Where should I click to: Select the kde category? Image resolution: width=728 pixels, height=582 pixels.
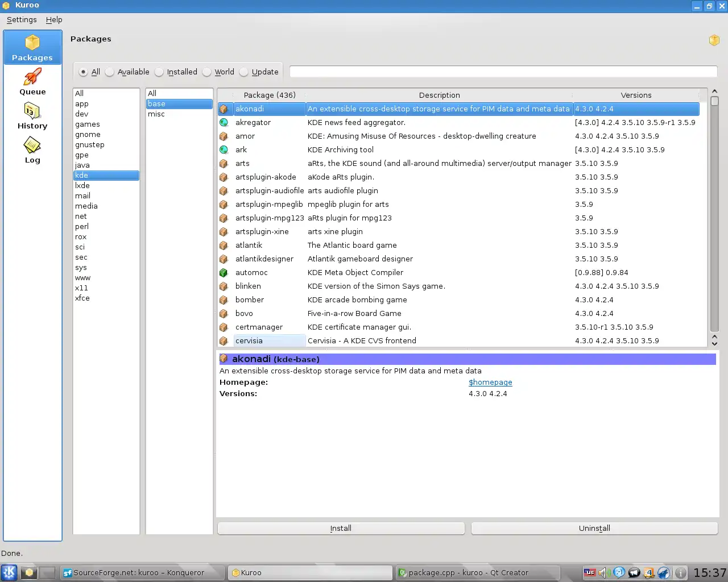click(106, 176)
